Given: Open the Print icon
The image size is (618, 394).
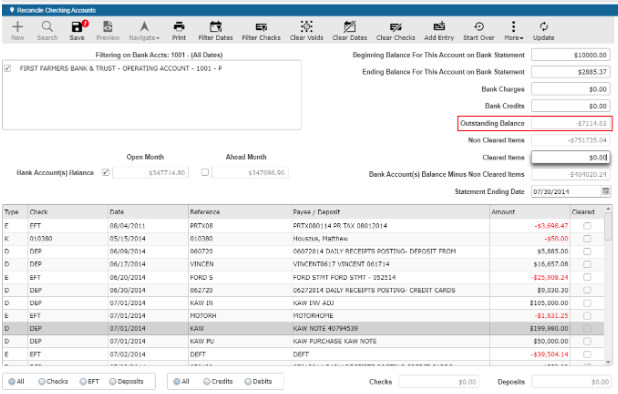Looking at the screenshot, I should [179, 27].
